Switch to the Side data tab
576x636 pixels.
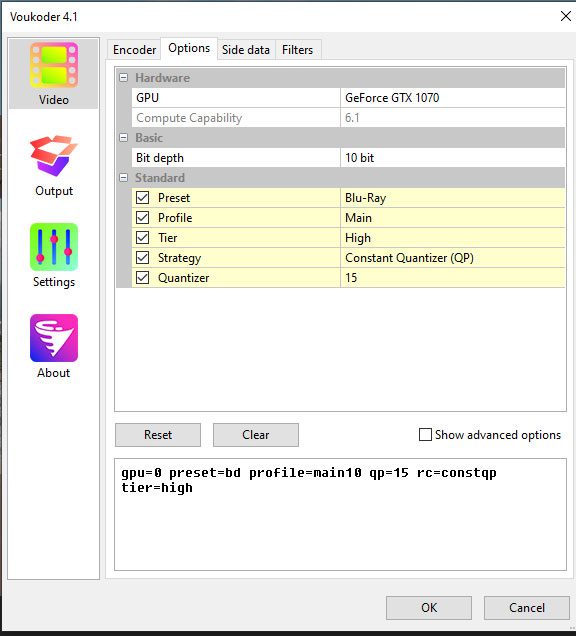point(246,50)
